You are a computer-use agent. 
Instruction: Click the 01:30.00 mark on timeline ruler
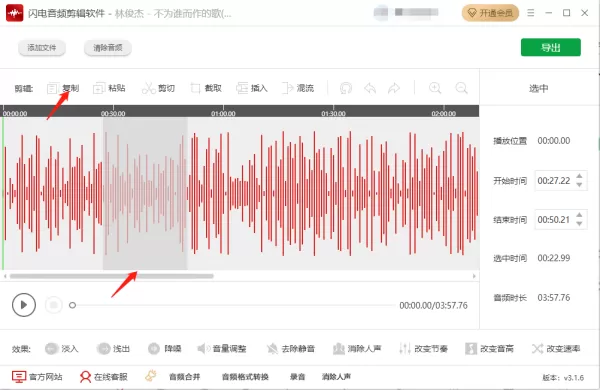pyautogui.click(x=333, y=113)
